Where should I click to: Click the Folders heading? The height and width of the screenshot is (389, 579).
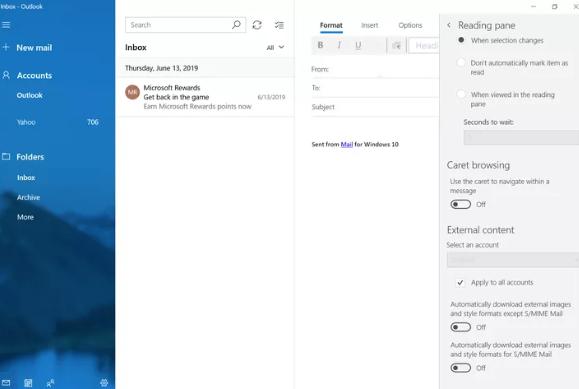[30, 157]
